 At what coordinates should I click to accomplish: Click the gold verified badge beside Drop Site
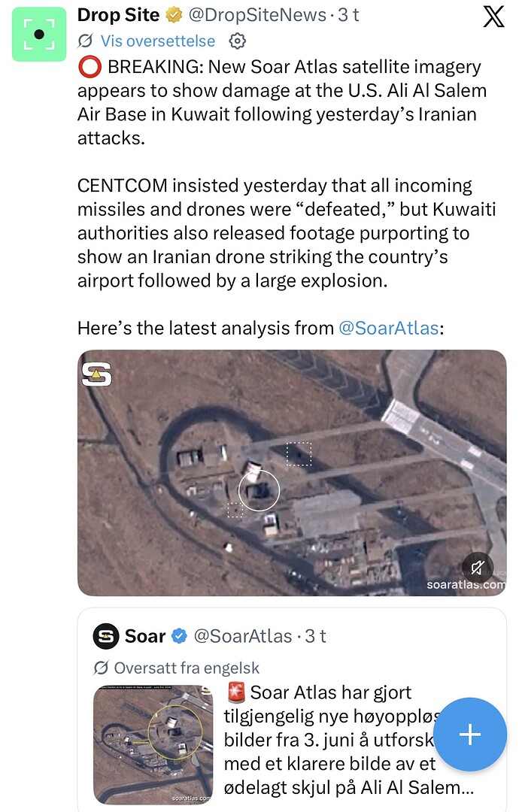174,16
